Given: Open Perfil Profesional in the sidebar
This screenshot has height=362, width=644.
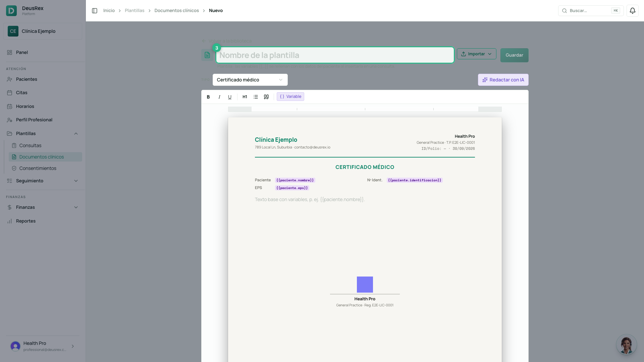Looking at the screenshot, I should [x=43, y=120].
